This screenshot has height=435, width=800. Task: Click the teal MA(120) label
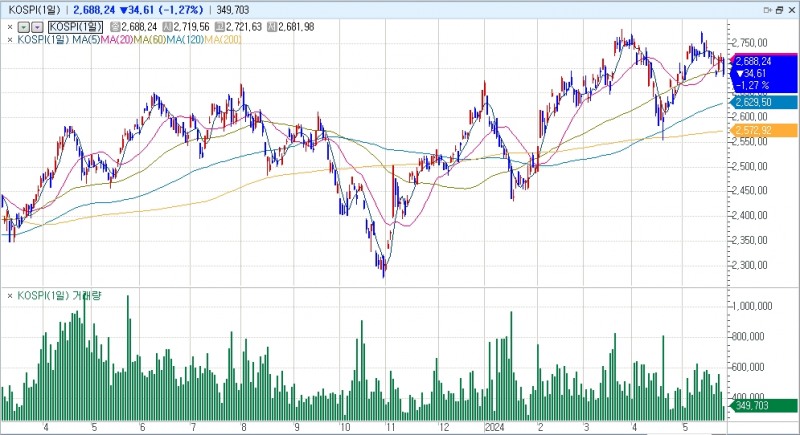[185, 40]
